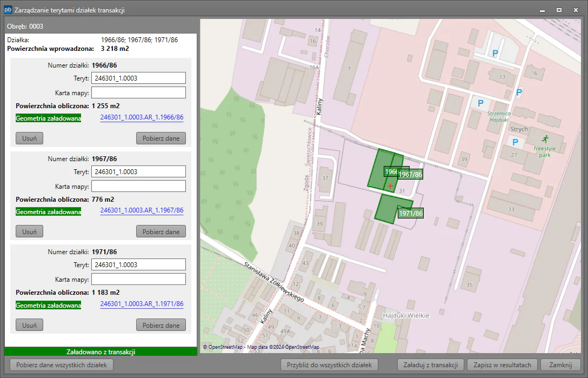Click the red crosshair marker on the map
Viewport: 588px width, 378px height.
[x=390, y=185]
